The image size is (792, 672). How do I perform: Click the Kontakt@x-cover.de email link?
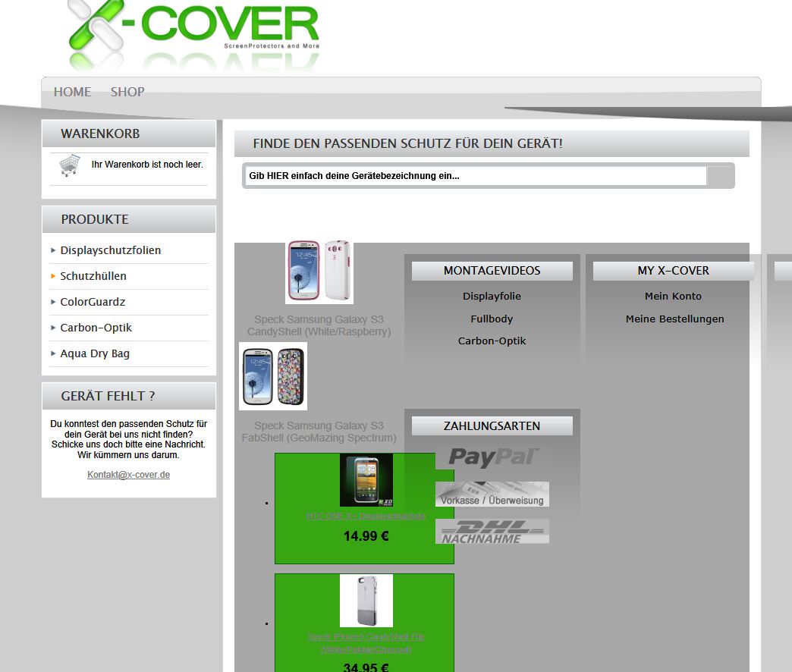(128, 475)
